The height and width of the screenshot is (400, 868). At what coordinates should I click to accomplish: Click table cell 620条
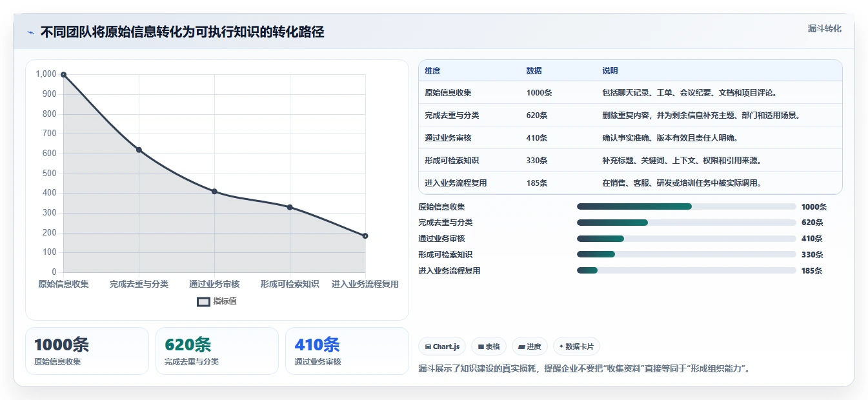click(x=537, y=115)
